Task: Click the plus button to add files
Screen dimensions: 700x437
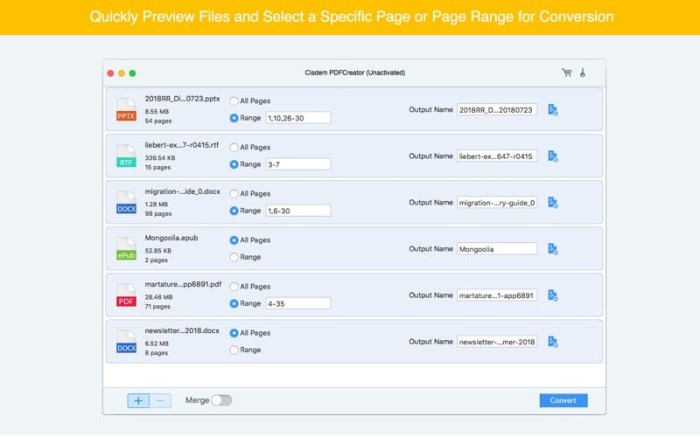Action: pyautogui.click(x=138, y=400)
